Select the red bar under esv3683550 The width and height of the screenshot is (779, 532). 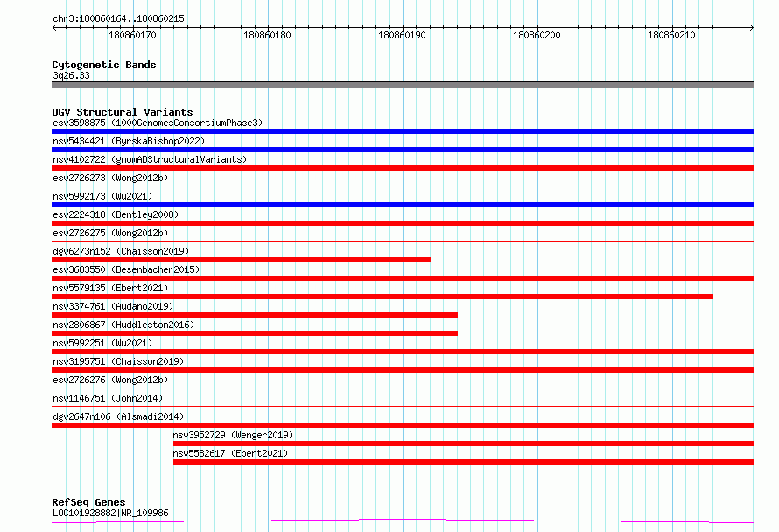coord(403,278)
